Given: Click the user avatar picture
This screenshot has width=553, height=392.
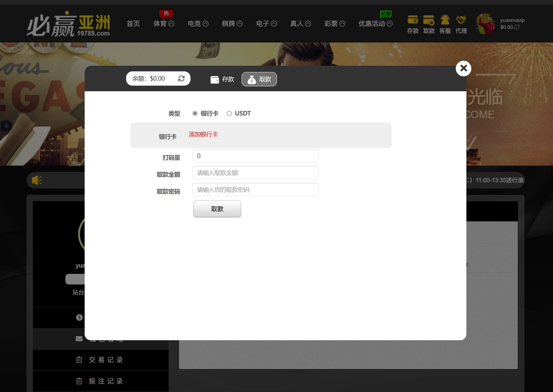Looking at the screenshot, I should 486,24.
